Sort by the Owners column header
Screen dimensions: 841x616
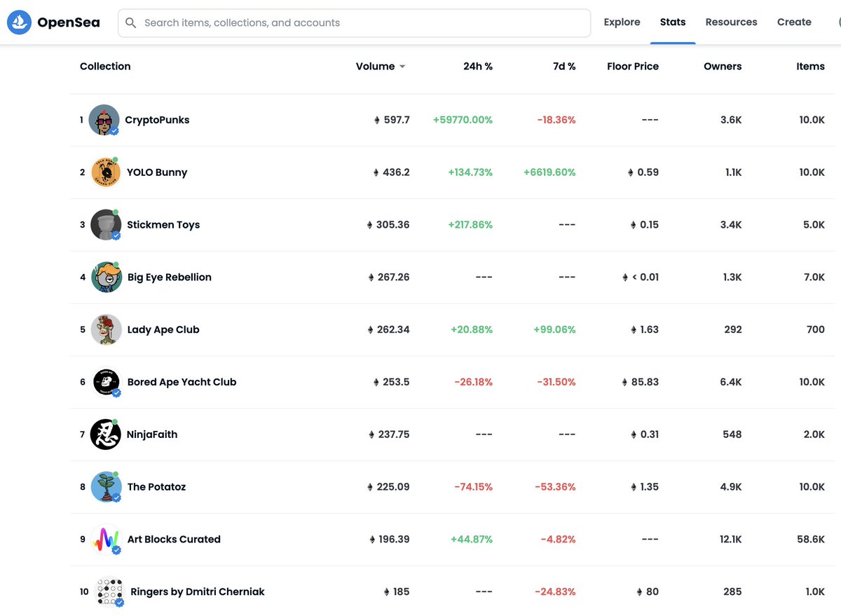[723, 66]
